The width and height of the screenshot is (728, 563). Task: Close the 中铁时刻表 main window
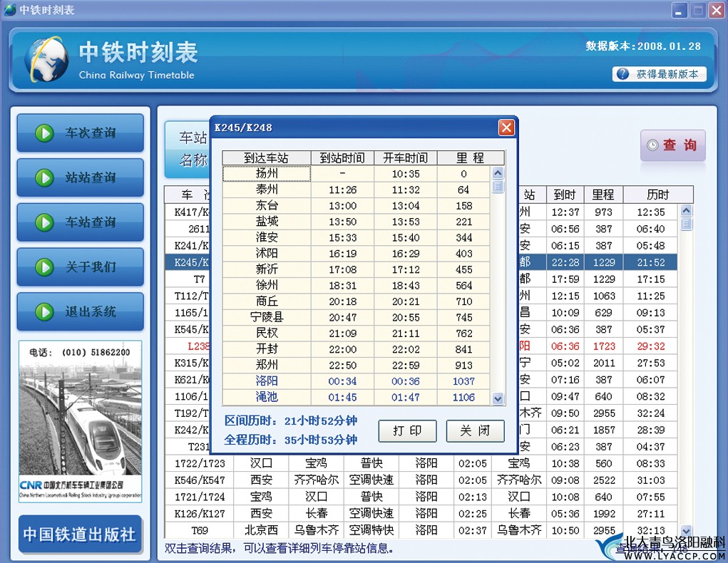[x=717, y=10]
